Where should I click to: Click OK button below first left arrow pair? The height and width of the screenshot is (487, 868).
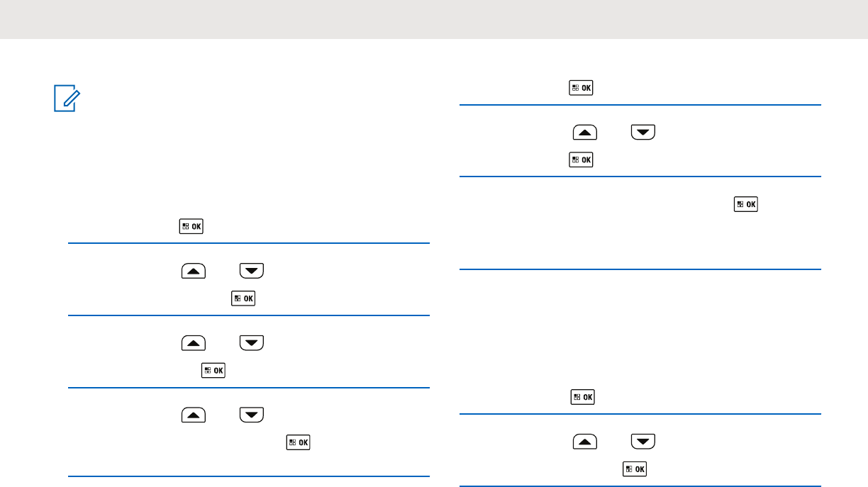243,299
